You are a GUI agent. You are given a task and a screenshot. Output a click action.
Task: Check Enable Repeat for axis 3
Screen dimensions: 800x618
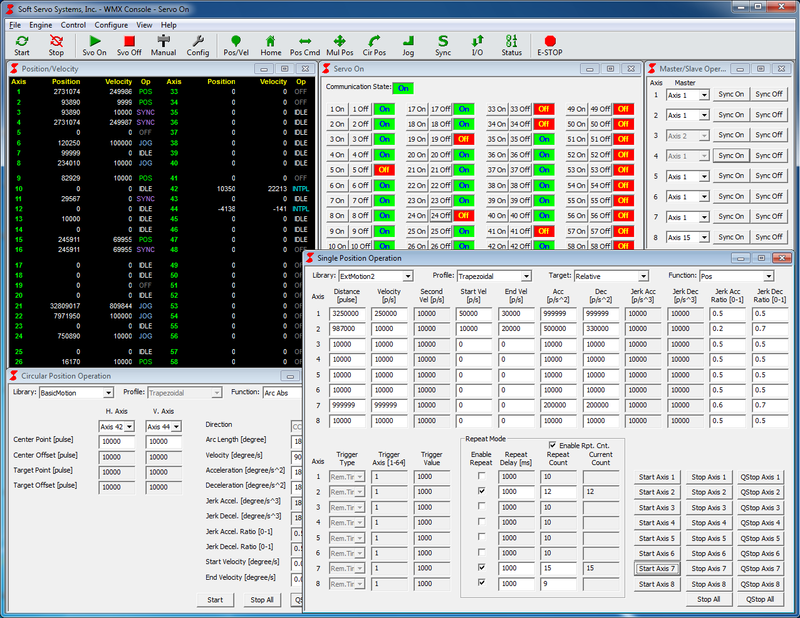(x=481, y=506)
